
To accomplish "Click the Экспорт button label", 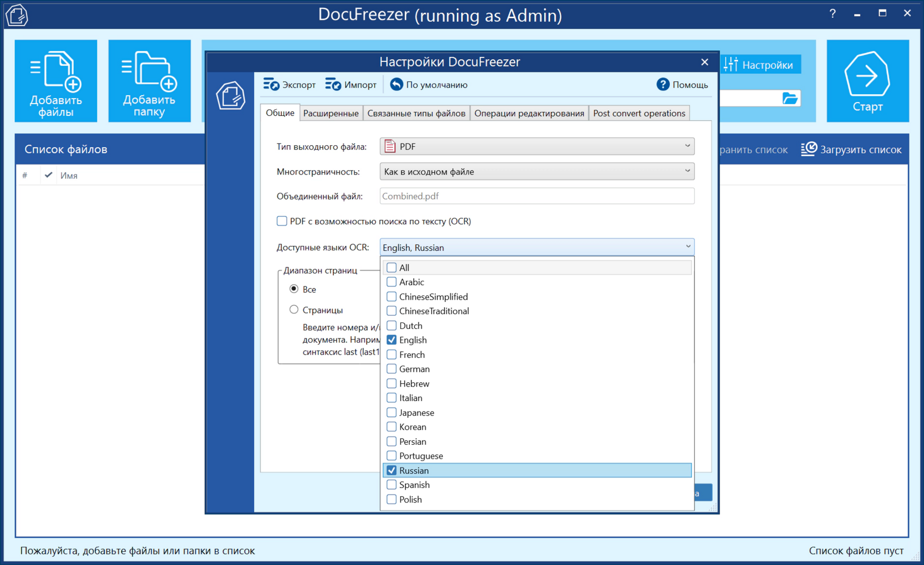I will [x=299, y=85].
